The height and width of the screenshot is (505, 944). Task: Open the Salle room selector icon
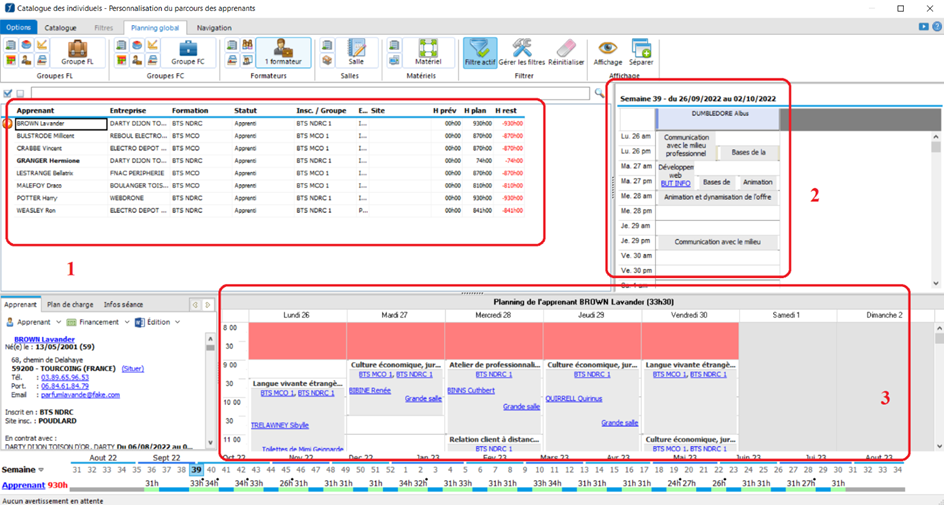356,47
